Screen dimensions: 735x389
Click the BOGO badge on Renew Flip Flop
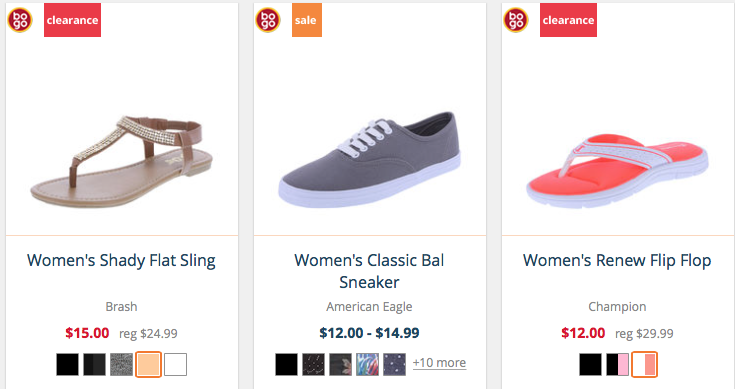click(516, 20)
